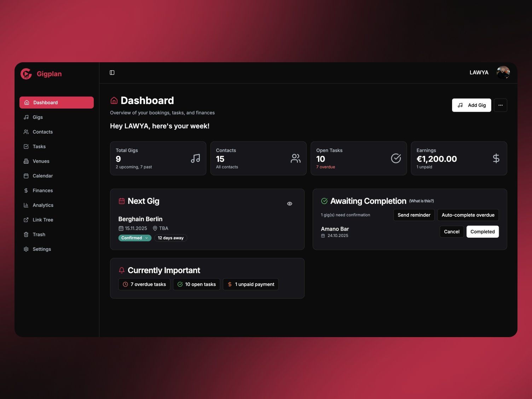Click the Venues building icon
Image resolution: width=532 pixels, height=399 pixels.
tap(26, 161)
